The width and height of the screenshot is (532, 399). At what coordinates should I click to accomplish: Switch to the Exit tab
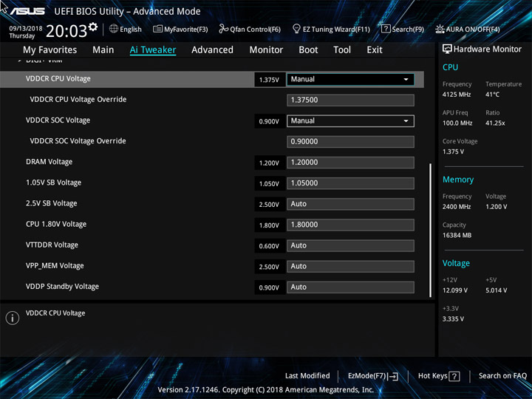pyautogui.click(x=375, y=50)
